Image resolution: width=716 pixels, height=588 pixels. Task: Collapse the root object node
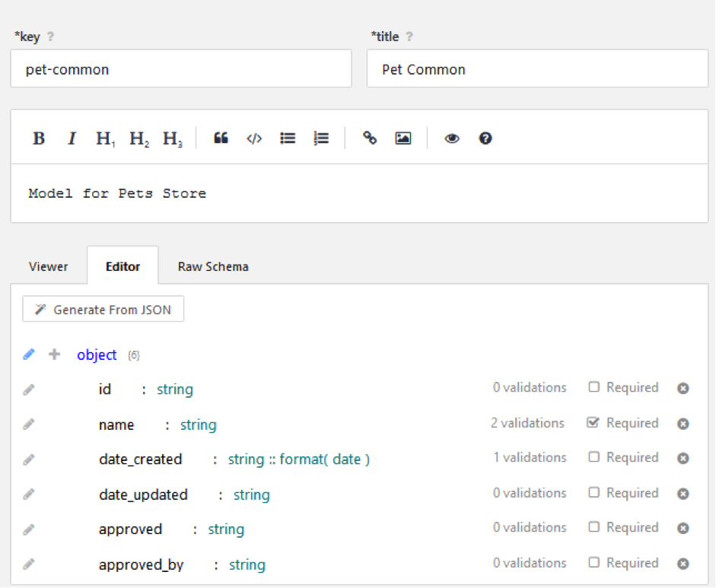(97, 355)
